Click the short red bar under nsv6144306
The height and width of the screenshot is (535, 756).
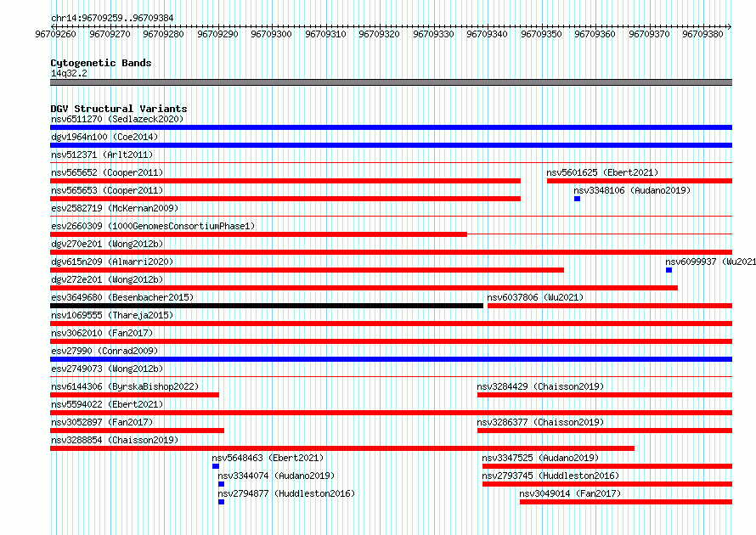134,395
